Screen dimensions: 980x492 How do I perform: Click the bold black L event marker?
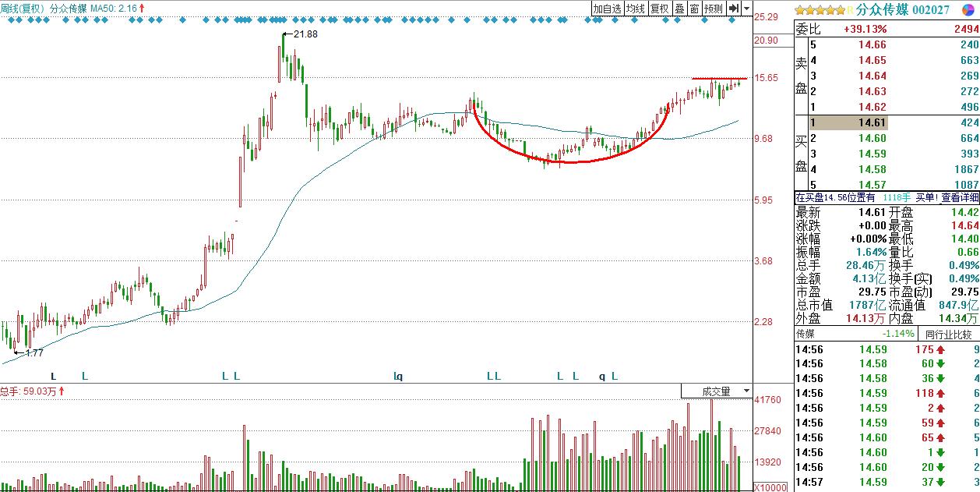click(54, 377)
